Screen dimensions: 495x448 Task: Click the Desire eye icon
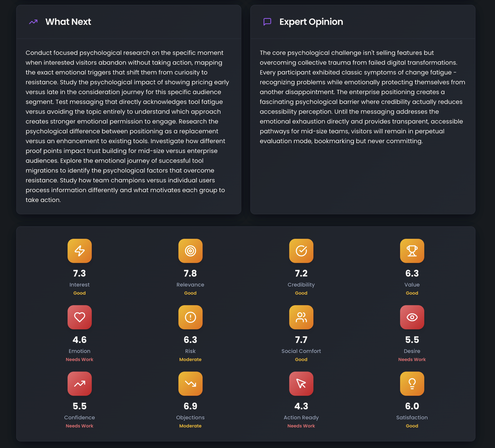412,317
